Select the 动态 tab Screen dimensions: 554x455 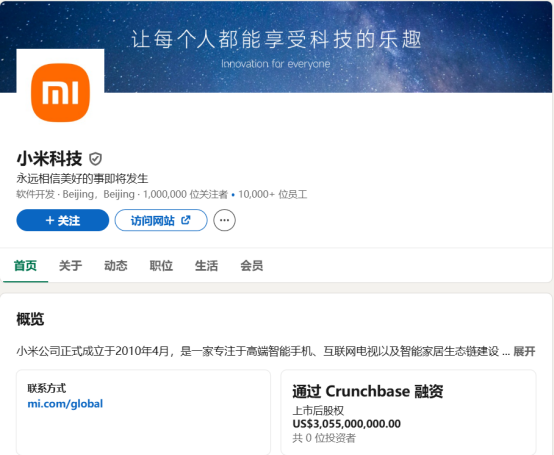pyautogui.click(x=116, y=266)
